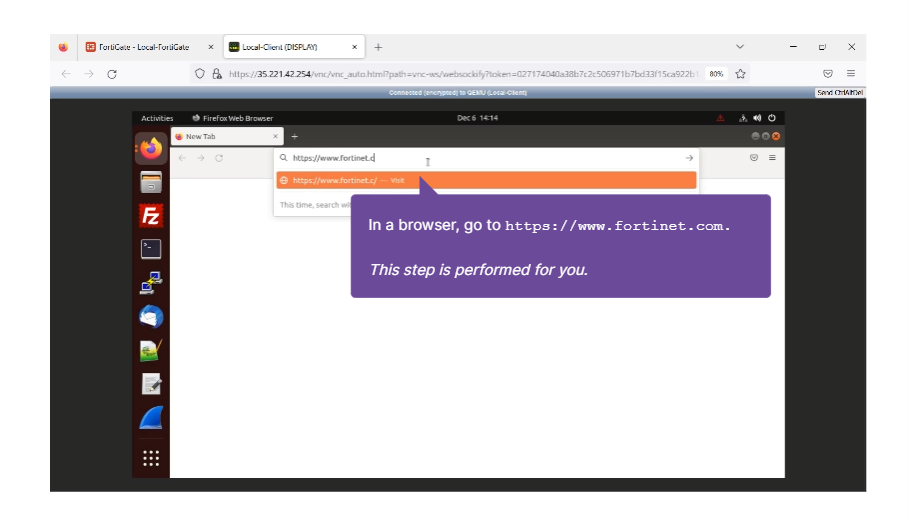Viewport: 908px width, 525px height.
Task: Select the inner New Tab tab
Action: coord(227,137)
